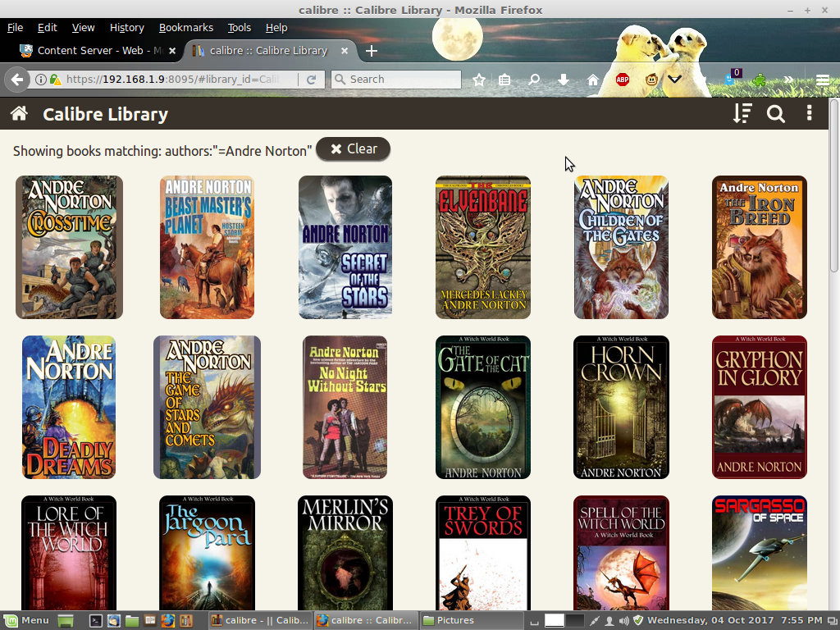
Task: Click the volume speaker tray icon
Action: coord(623,621)
